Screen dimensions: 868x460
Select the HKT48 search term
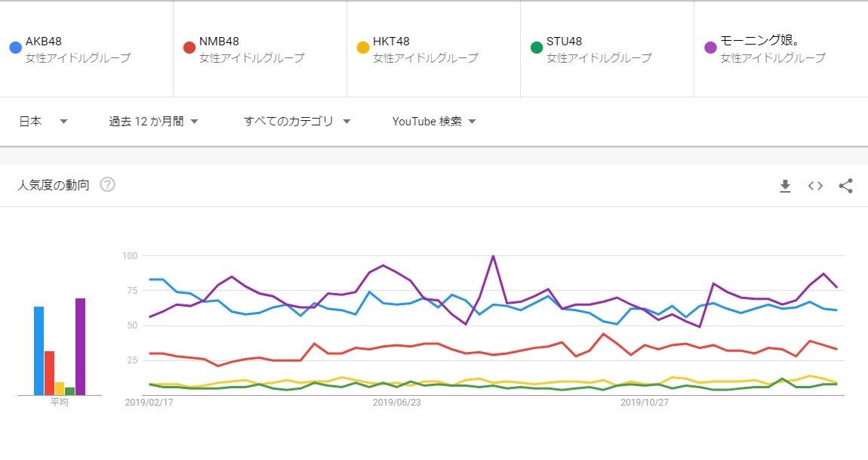click(x=391, y=42)
